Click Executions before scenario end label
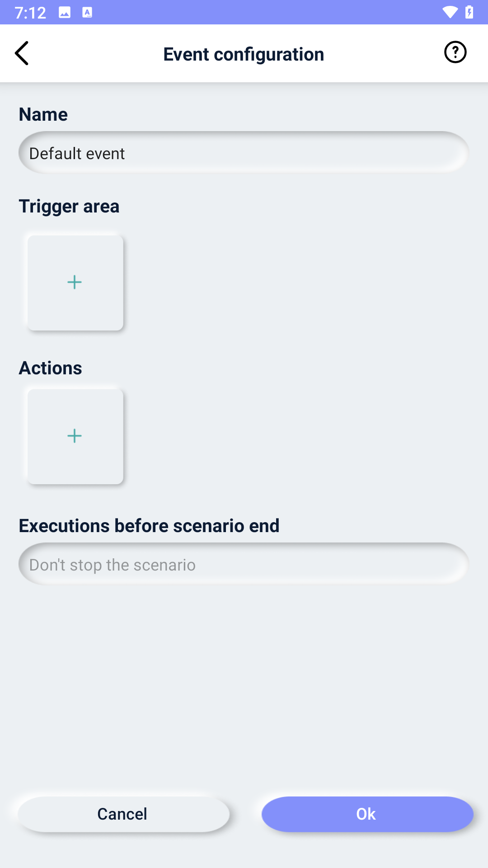This screenshot has height=868, width=488. coord(149,525)
